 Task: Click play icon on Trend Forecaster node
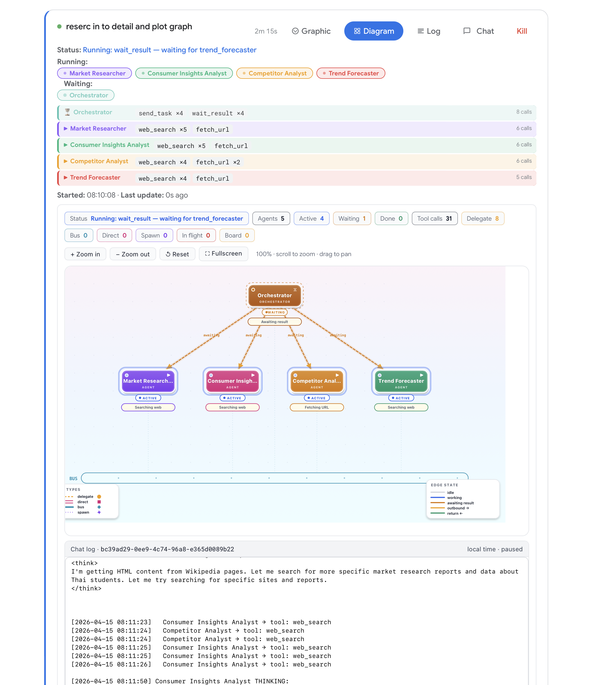pyautogui.click(x=421, y=375)
